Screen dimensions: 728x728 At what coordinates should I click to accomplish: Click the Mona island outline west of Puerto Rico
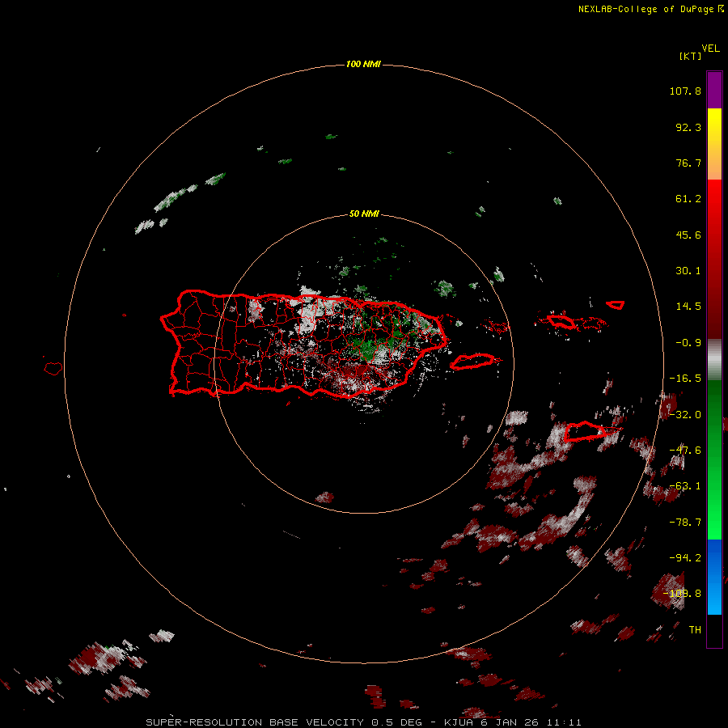tap(53, 368)
